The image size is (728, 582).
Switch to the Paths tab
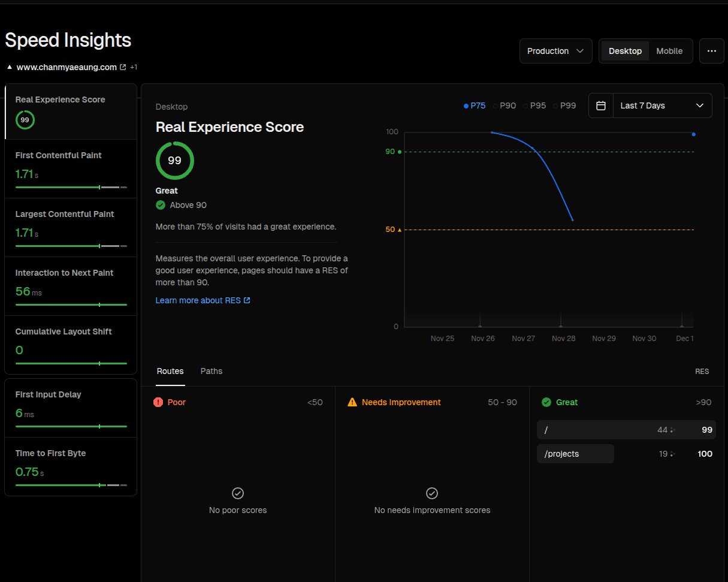tap(211, 371)
